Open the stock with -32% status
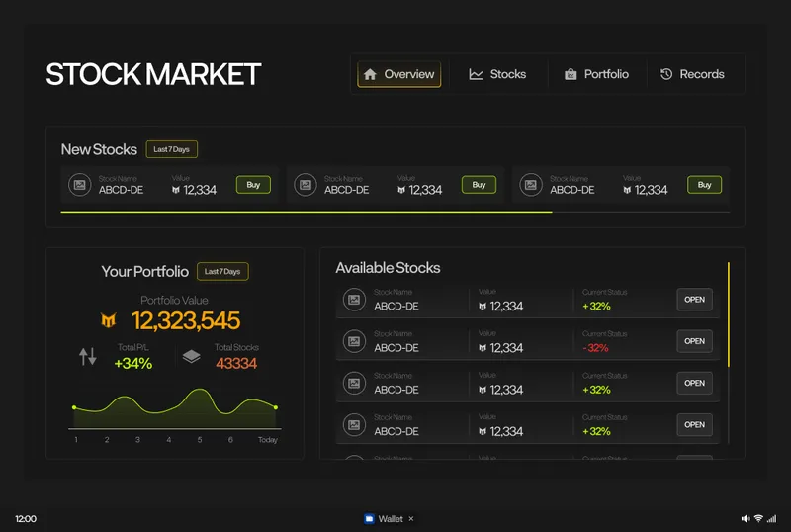Image resolution: width=791 pixels, height=532 pixels. (x=695, y=341)
